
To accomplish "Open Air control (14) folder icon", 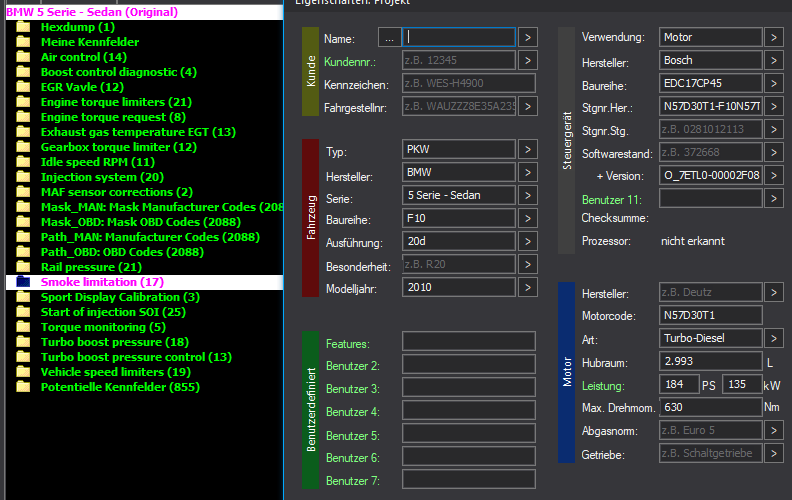I will (23, 57).
